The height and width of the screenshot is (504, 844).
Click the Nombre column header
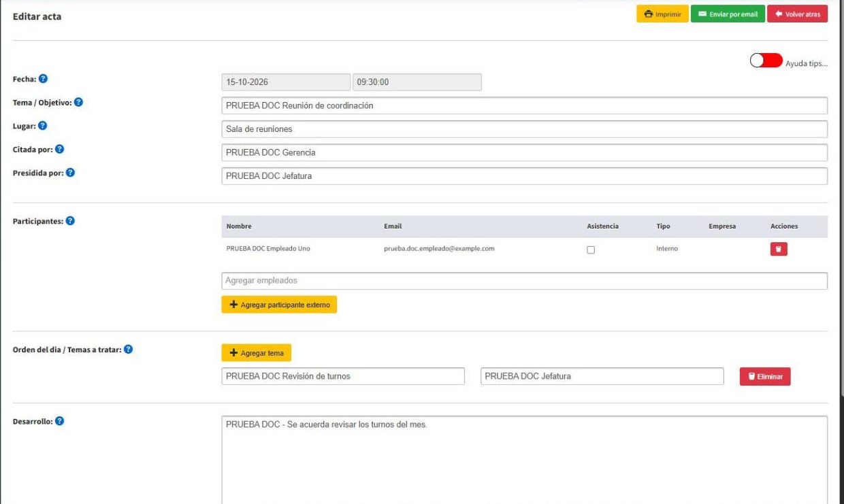tap(239, 226)
